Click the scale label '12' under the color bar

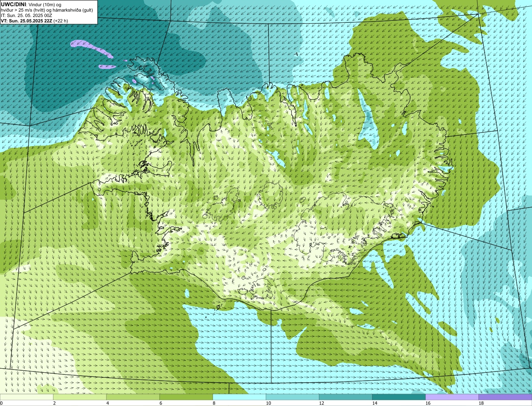[322, 403]
